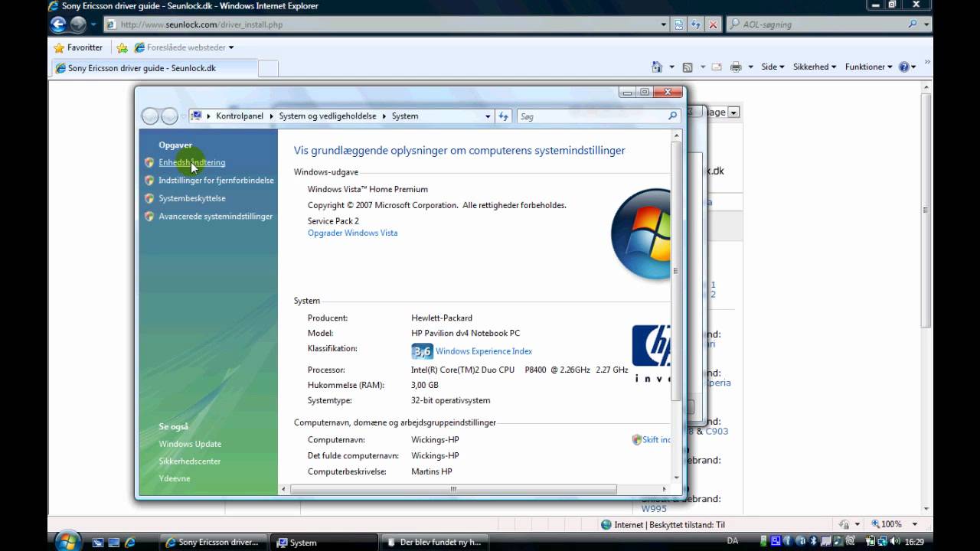Viewport: 980px width, 551px height.
Task: Open IE address bar dropdown arrow
Action: click(x=664, y=24)
